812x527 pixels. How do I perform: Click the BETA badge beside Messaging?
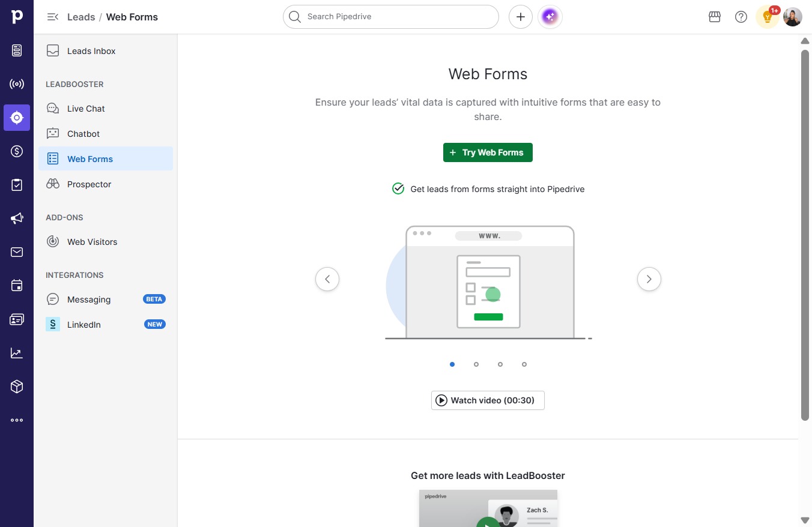click(154, 299)
